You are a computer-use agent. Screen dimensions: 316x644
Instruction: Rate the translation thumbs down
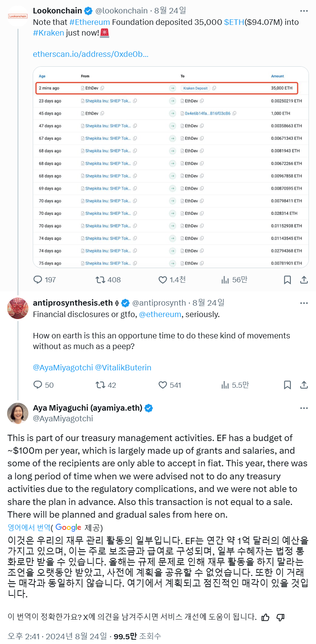[280, 617]
